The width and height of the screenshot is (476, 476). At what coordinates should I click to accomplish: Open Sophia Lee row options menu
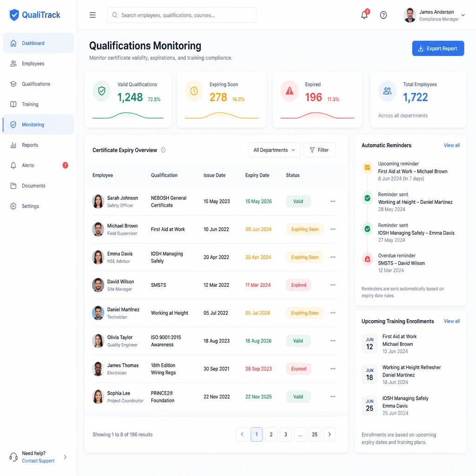point(333,397)
